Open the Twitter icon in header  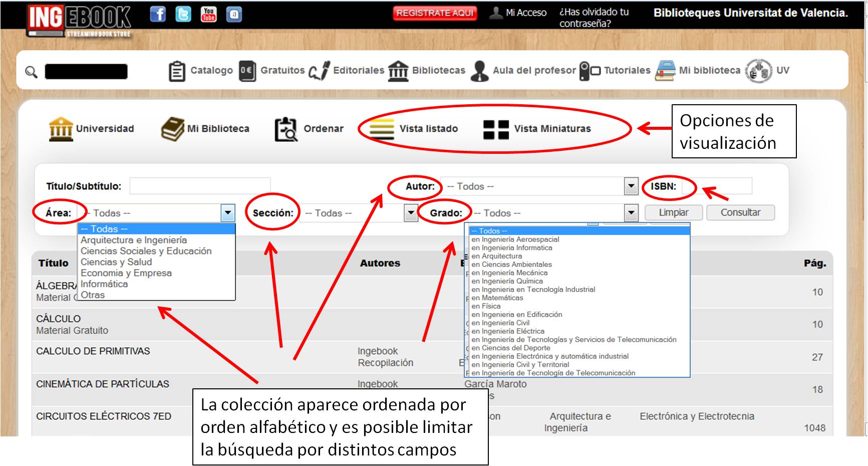point(183,14)
